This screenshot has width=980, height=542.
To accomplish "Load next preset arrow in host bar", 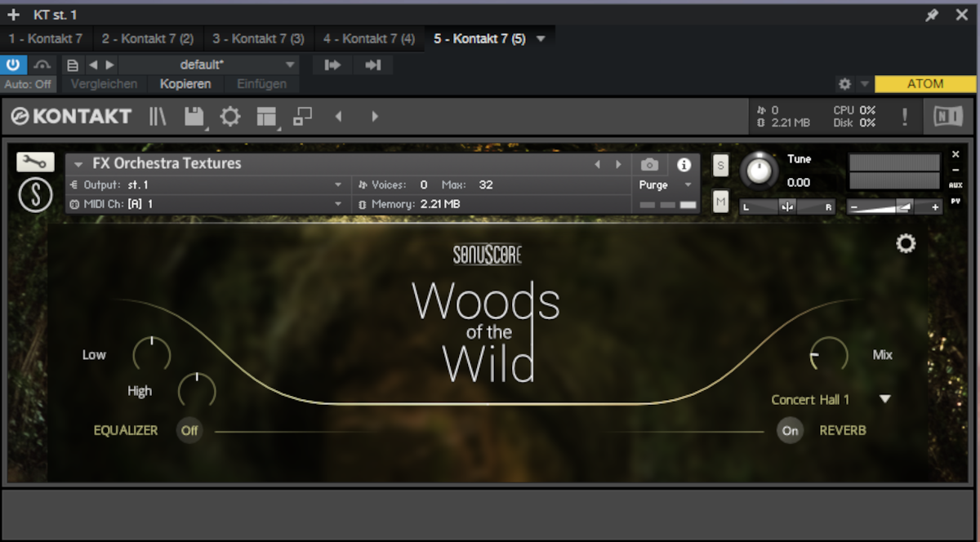I will 110,65.
